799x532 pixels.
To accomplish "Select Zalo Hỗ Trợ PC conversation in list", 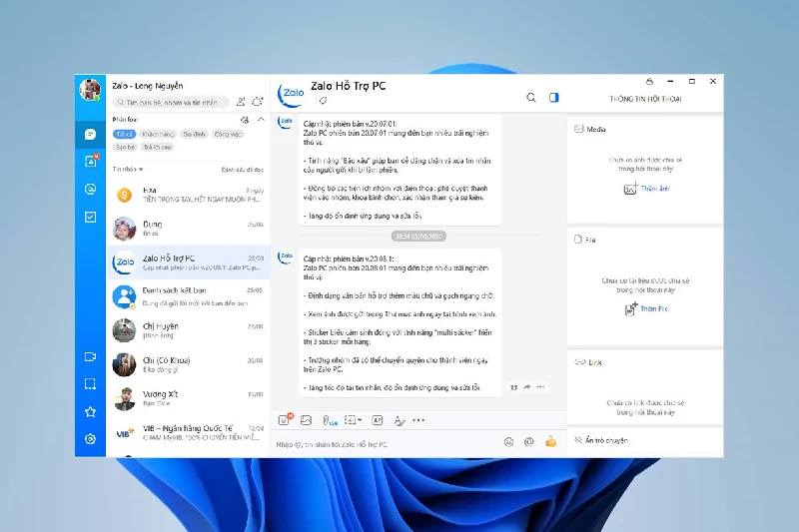I will 188,263.
